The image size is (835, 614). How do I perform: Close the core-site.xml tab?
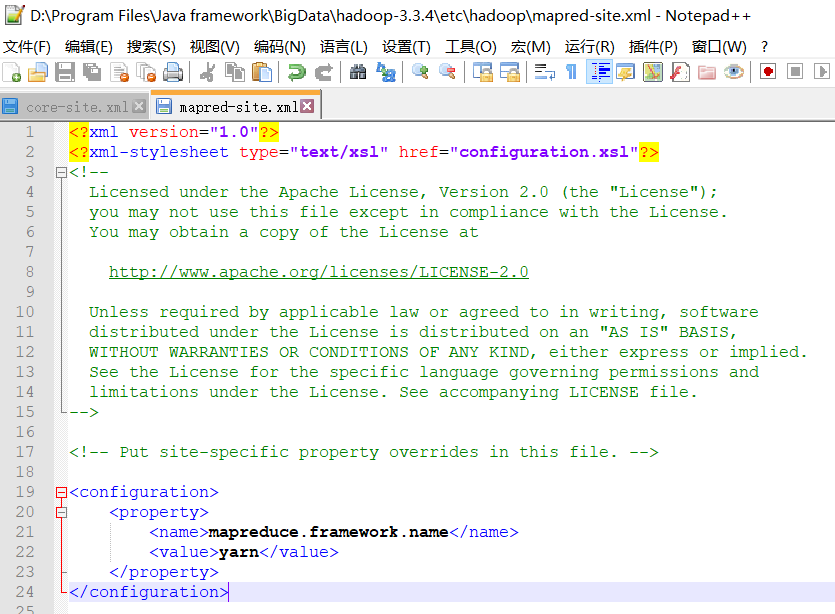tap(139, 106)
